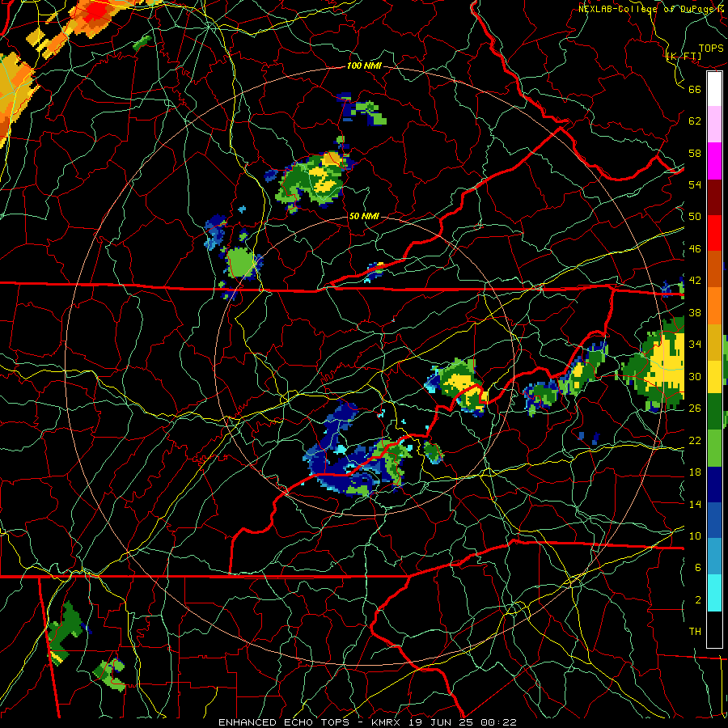Click the legend value "10"
The image size is (728, 728).
[695, 535]
